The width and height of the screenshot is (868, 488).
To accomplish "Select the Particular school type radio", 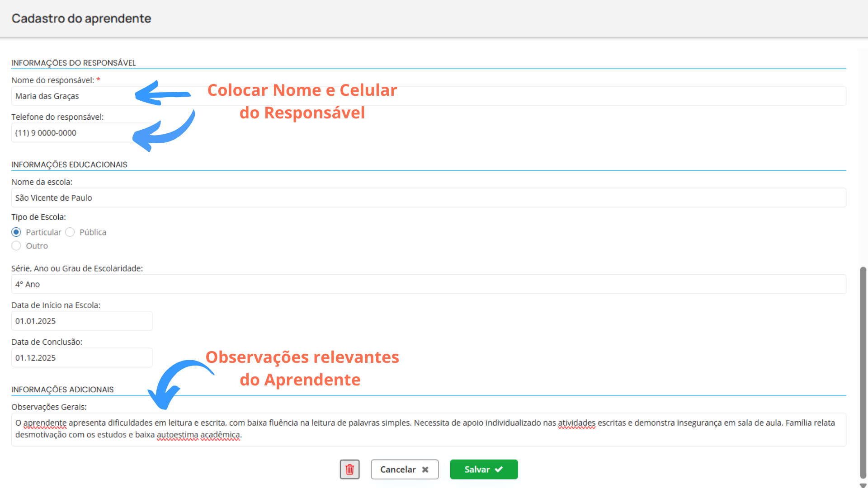I will tap(16, 232).
